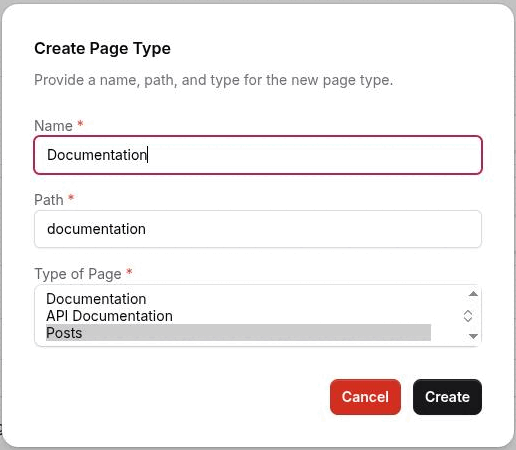The width and height of the screenshot is (516, 450).
Task: Confirm with the black Create button
Action: tap(447, 397)
